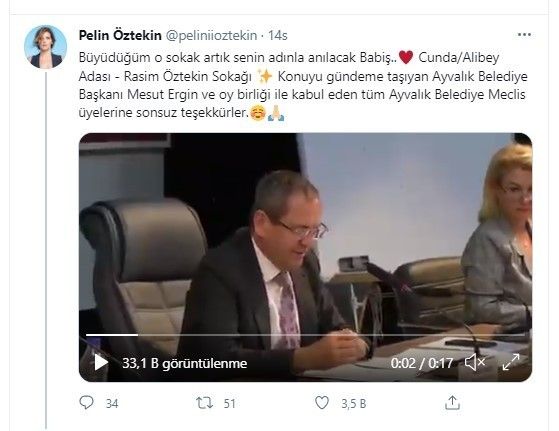Click the reply speech bubble icon

[x=86, y=403]
